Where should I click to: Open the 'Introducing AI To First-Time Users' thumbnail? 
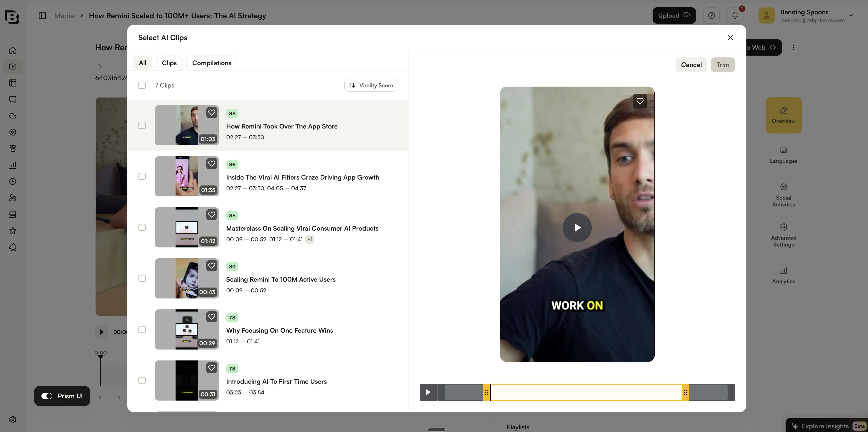coord(187,381)
